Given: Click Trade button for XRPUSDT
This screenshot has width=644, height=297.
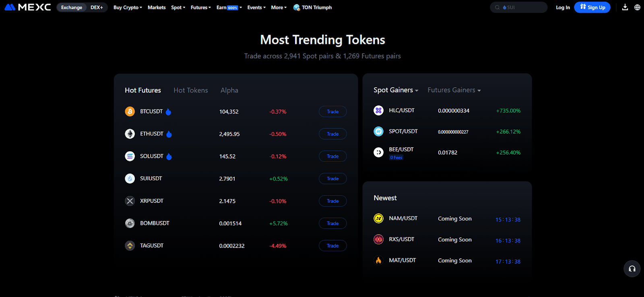Looking at the screenshot, I should [332, 201].
